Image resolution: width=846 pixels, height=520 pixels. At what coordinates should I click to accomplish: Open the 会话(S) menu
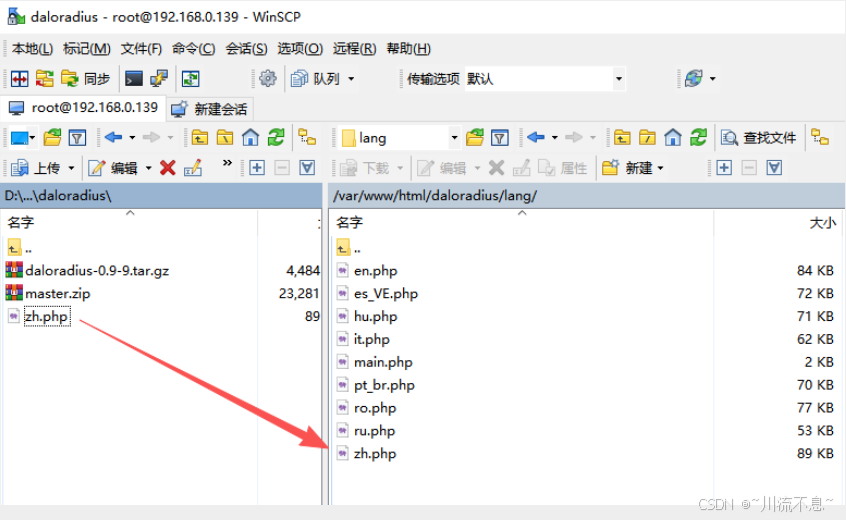(246, 49)
